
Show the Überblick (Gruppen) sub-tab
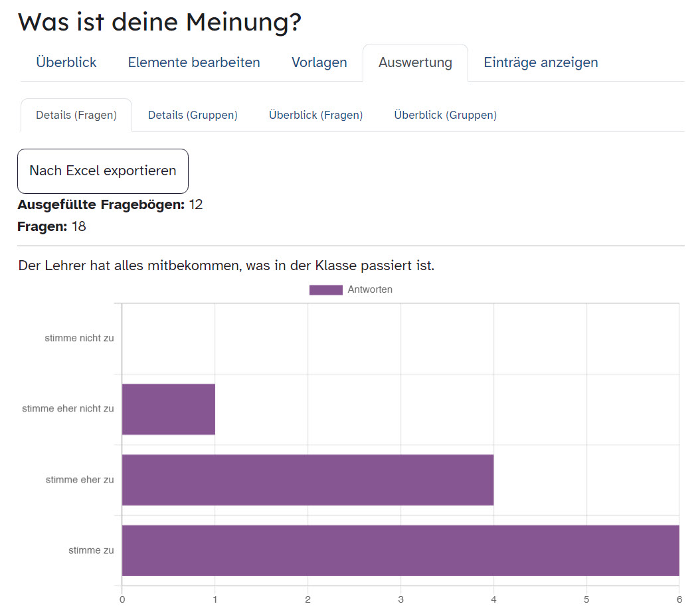(x=445, y=115)
